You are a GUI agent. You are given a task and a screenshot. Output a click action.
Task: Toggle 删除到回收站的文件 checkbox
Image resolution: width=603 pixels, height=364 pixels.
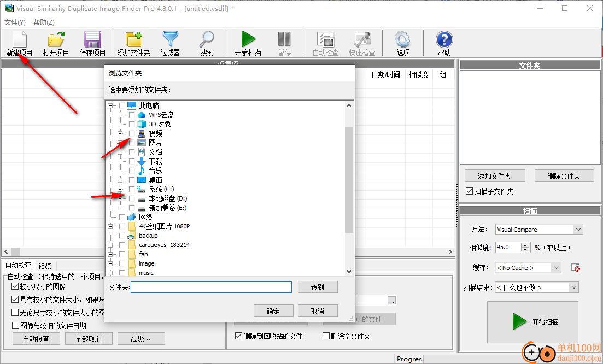pos(238,336)
